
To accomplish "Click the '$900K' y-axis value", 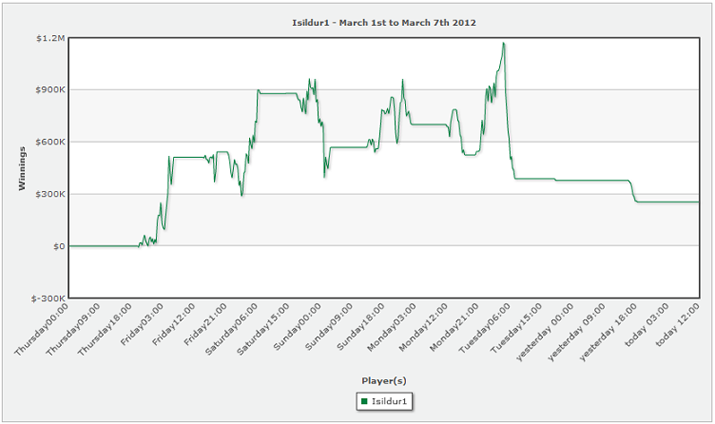I will [50, 90].
